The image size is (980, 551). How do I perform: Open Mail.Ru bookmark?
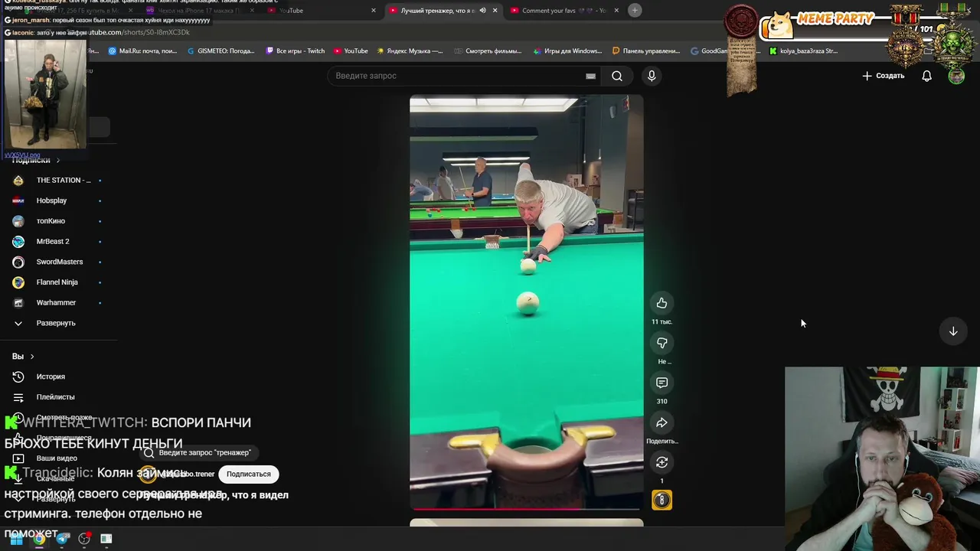coord(142,51)
